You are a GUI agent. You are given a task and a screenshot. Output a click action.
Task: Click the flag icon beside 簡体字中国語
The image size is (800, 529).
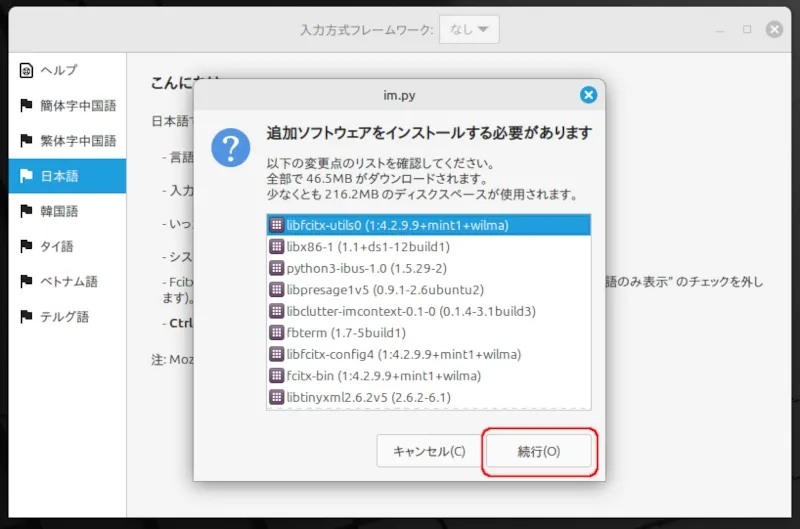(x=26, y=106)
